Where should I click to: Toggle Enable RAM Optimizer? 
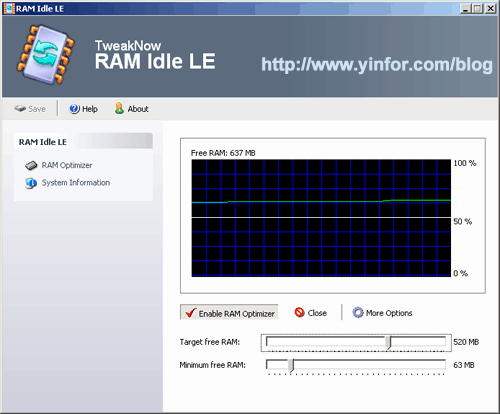click(x=229, y=313)
